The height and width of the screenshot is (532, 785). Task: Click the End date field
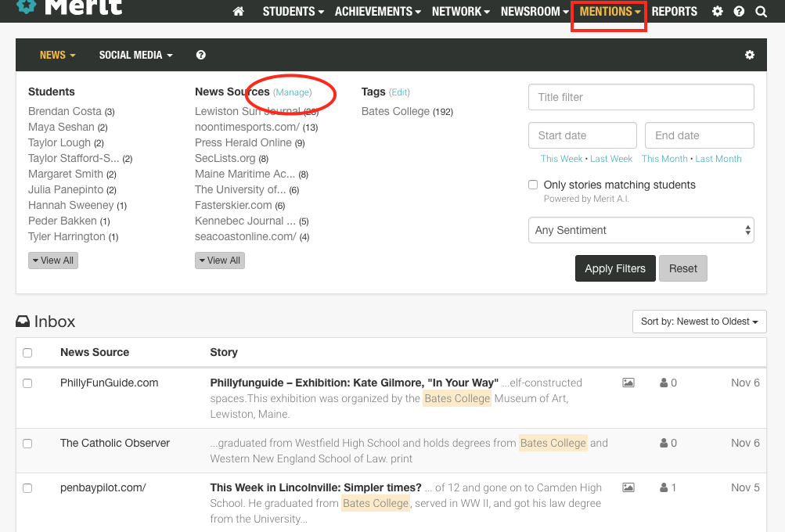(x=700, y=135)
